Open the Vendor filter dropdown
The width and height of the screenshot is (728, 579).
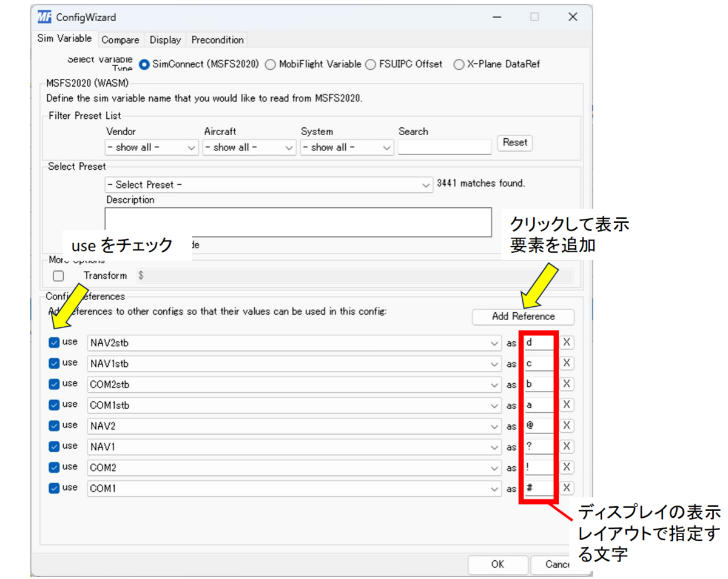(192, 147)
